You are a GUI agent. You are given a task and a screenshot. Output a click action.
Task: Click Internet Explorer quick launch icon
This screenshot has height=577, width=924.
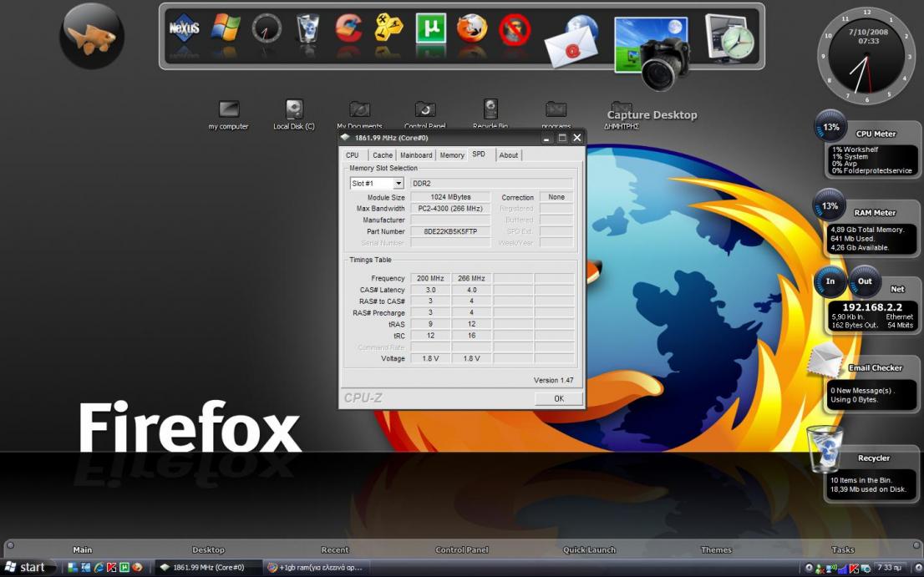pyautogui.click(x=99, y=568)
